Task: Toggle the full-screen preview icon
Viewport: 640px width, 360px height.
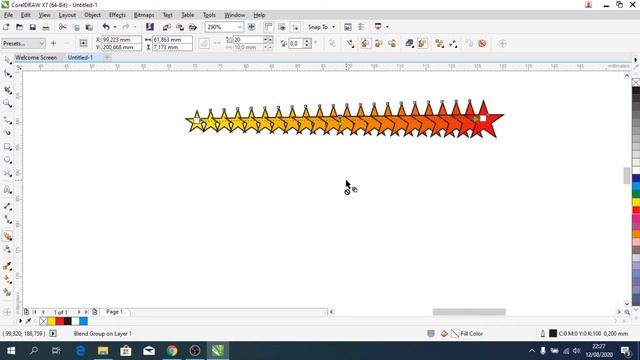Action: pyautogui.click(x=251, y=27)
